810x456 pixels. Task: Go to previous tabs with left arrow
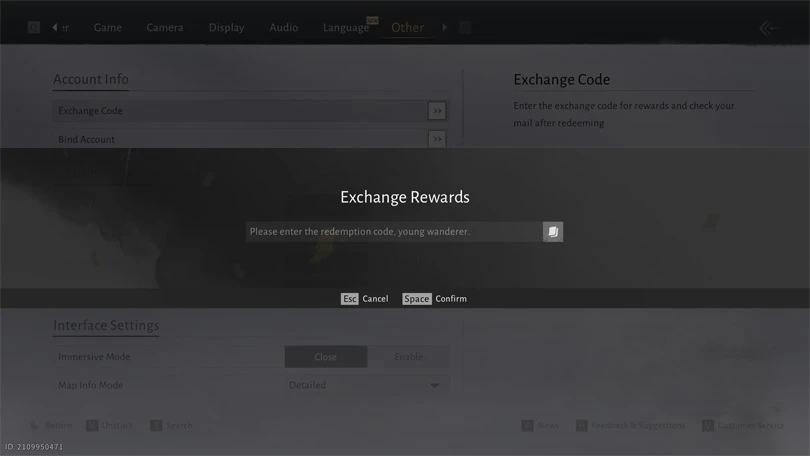click(55, 27)
